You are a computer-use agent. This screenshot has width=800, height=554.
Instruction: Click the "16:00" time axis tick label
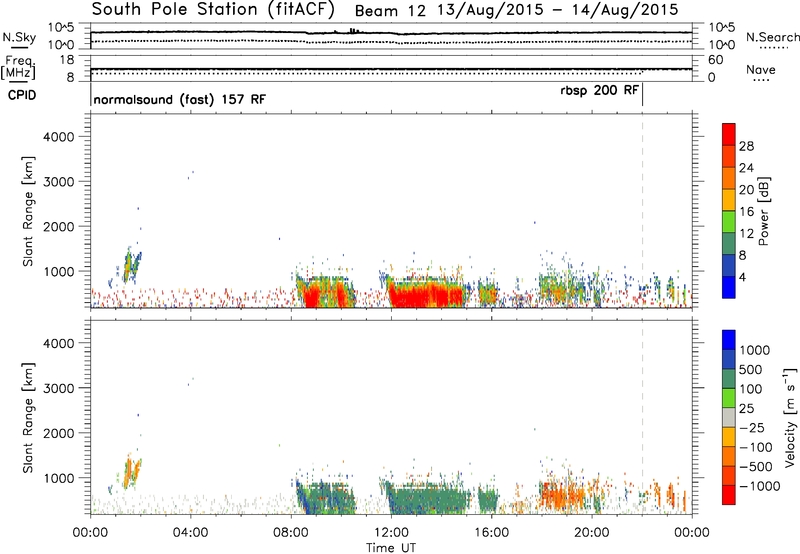click(491, 533)
